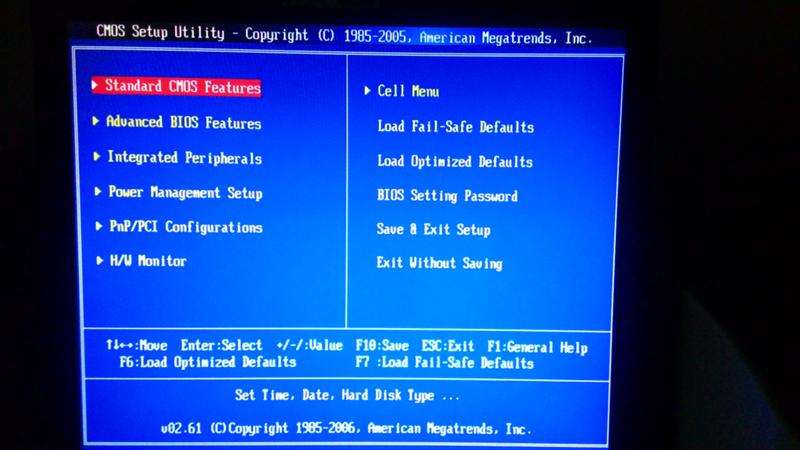Click the F10:Save hint text
Image resolution: width=800 pixels, height=450 pixels.
(382, 346)
